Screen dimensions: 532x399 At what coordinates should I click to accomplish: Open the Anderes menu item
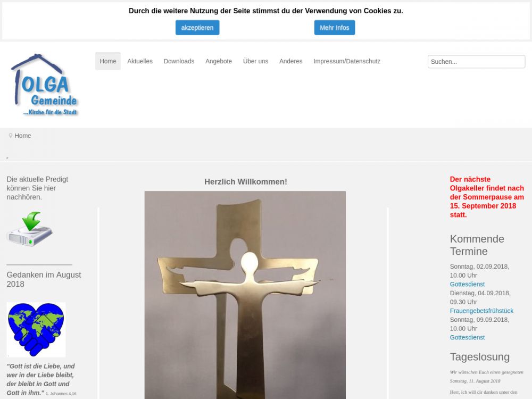[290, 61]
